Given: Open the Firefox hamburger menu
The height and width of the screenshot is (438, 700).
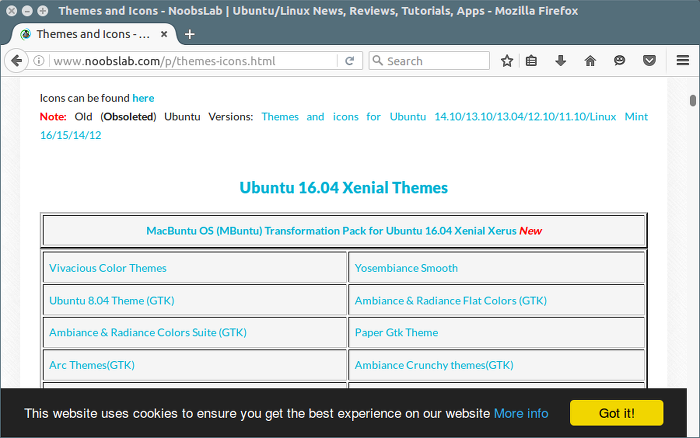Looking at the screenshot, I should [x=683, y=60].
